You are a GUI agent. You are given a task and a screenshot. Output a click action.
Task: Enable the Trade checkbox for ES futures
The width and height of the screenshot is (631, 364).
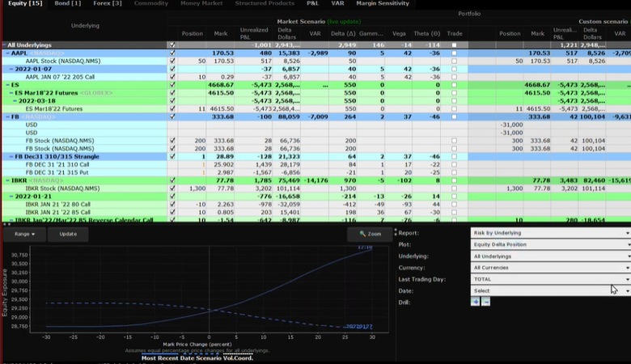click(x=454, y=108)
